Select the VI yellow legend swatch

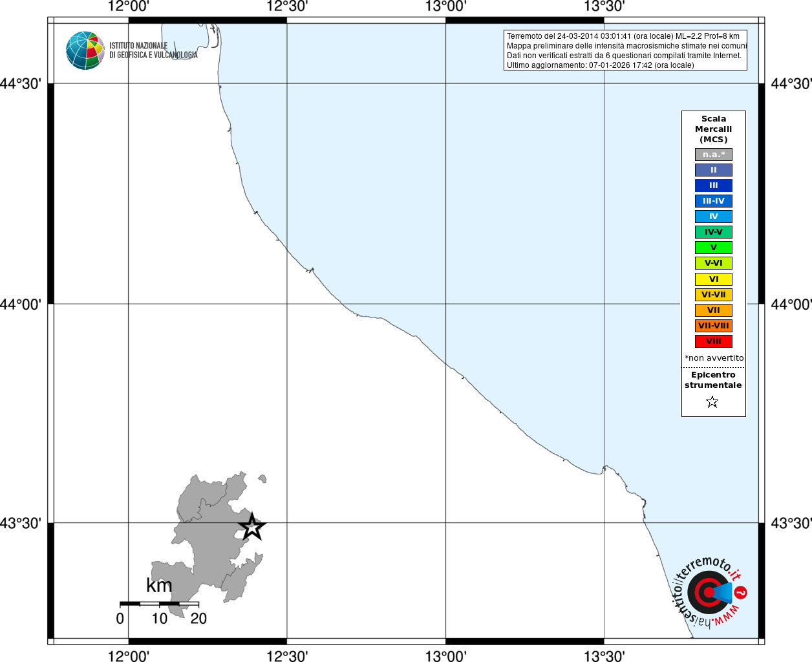[714, 279]
